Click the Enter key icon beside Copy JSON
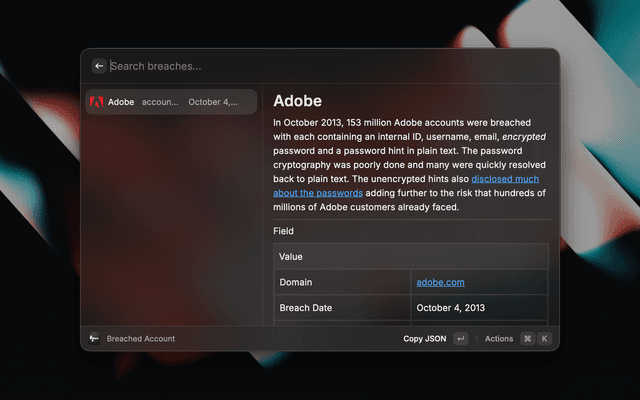 [x=460, y=339]
